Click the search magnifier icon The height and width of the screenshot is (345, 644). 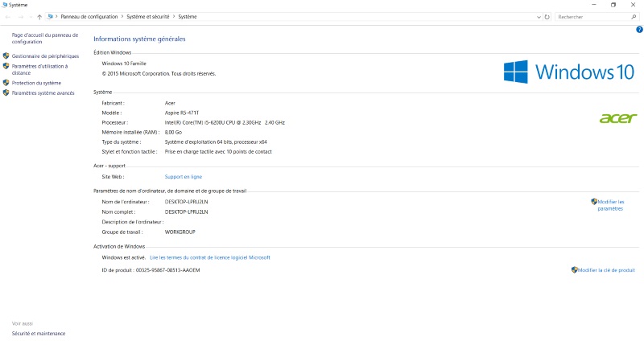[x=634, y=17]
